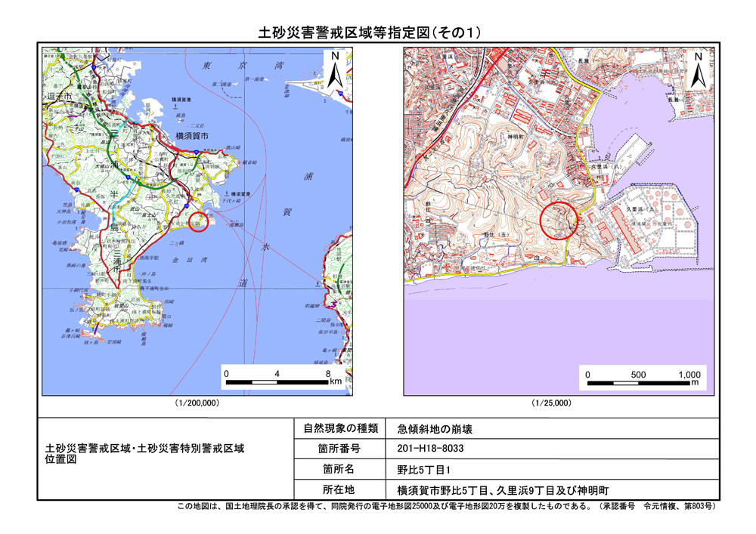Select the red circle marker on the 1/25,000 map

(560, 221)
